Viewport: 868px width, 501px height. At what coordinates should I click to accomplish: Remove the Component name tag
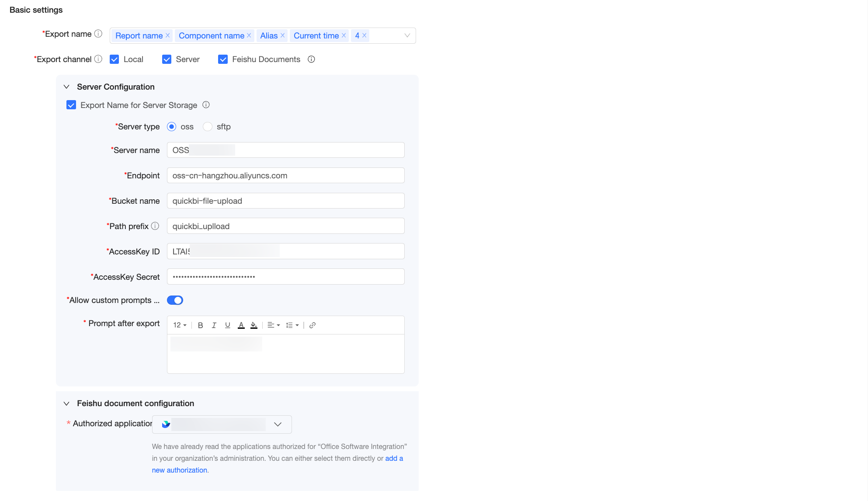click(x=249, y=35)
